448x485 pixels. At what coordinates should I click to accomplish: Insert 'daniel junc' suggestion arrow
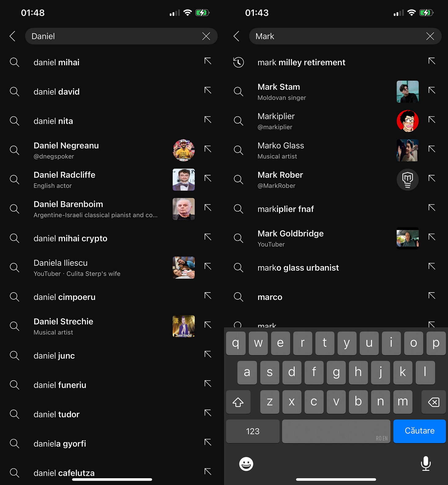coord(208,354)
